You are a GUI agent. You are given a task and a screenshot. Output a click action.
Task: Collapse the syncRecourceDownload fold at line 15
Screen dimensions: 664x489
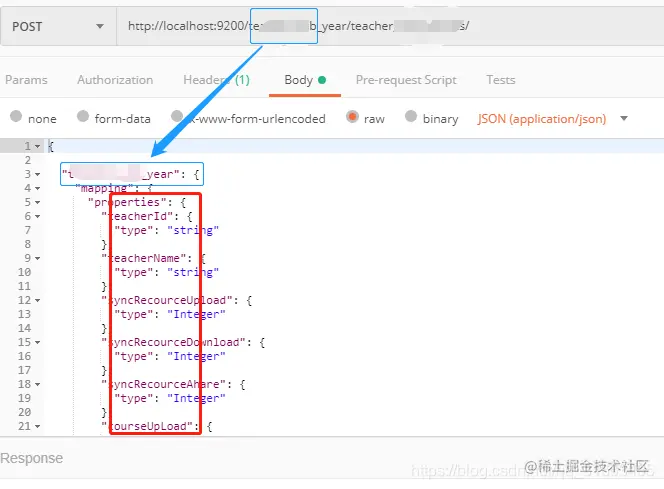[38, 342]
